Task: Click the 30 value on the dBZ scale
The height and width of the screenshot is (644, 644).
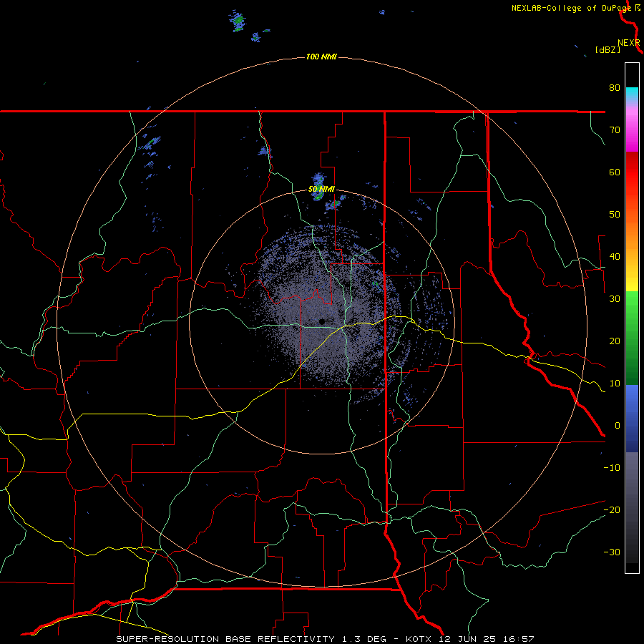Action: click(615, 299)
